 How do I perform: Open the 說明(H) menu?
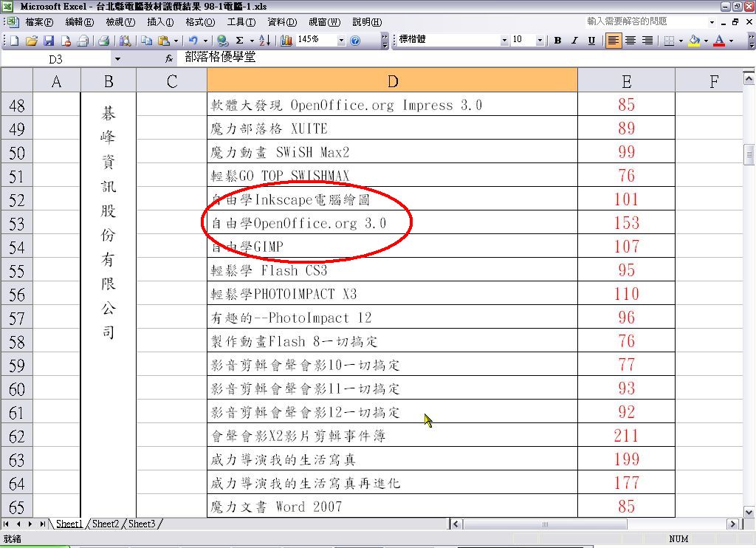click(x=367, y=22)
